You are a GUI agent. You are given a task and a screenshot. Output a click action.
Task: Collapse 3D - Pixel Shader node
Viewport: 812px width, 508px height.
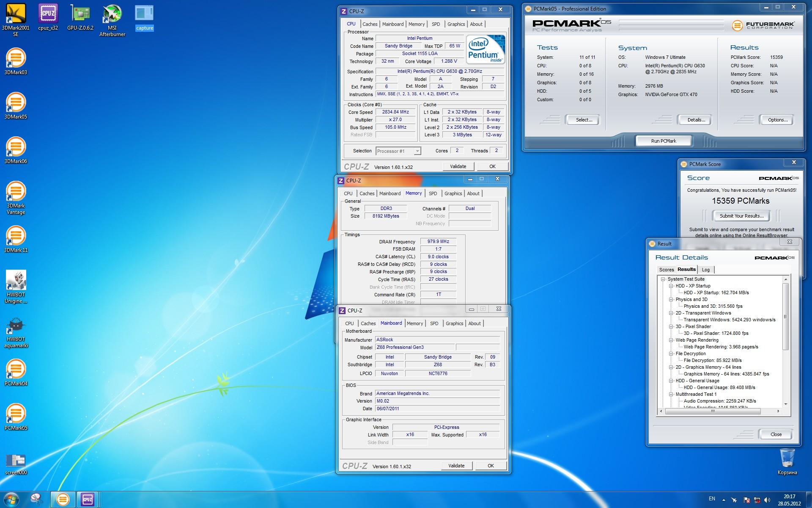point(671,327)
